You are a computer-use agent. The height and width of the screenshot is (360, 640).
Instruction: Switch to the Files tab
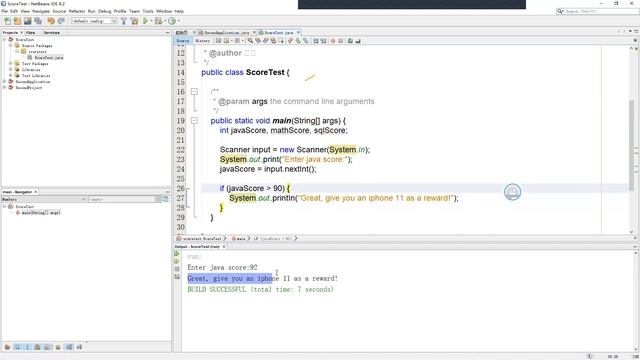click(x=31, y=32)
